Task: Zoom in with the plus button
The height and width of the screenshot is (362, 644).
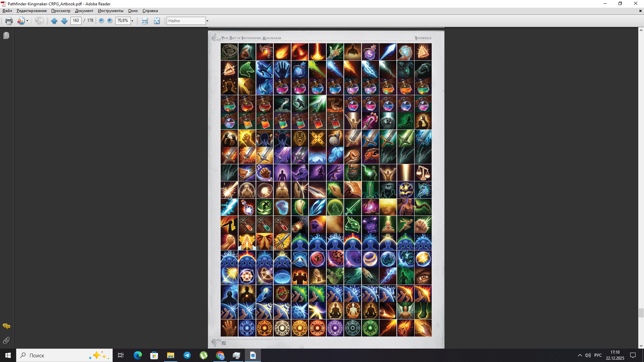Action: click(110, 21)
